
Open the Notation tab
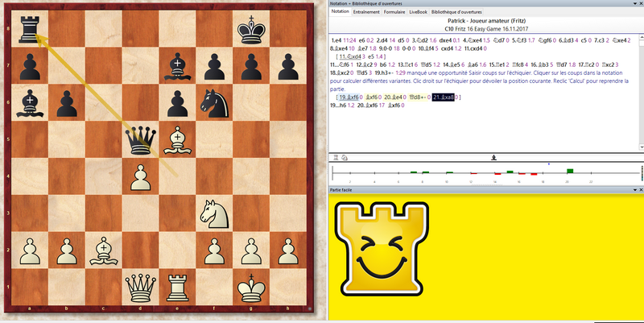tap(340, 11)
